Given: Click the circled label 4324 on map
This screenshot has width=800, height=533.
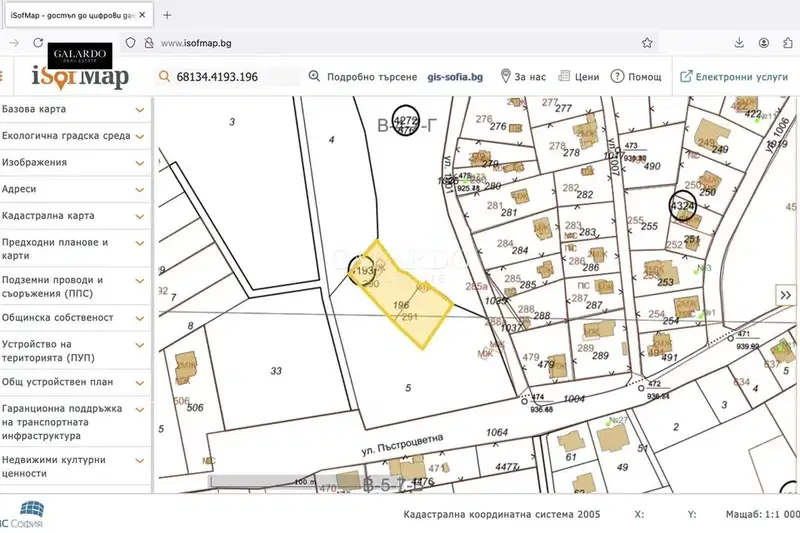Looking at the screenshot, I should point(683,206).
